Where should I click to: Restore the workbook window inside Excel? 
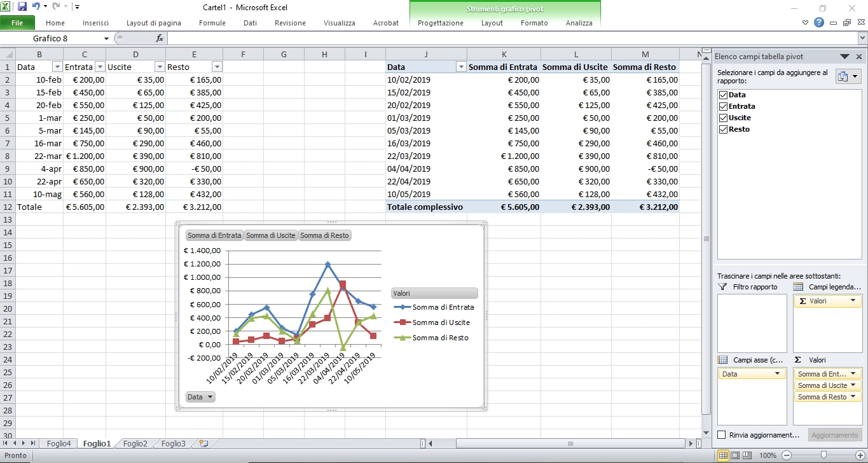pos(846,23)
